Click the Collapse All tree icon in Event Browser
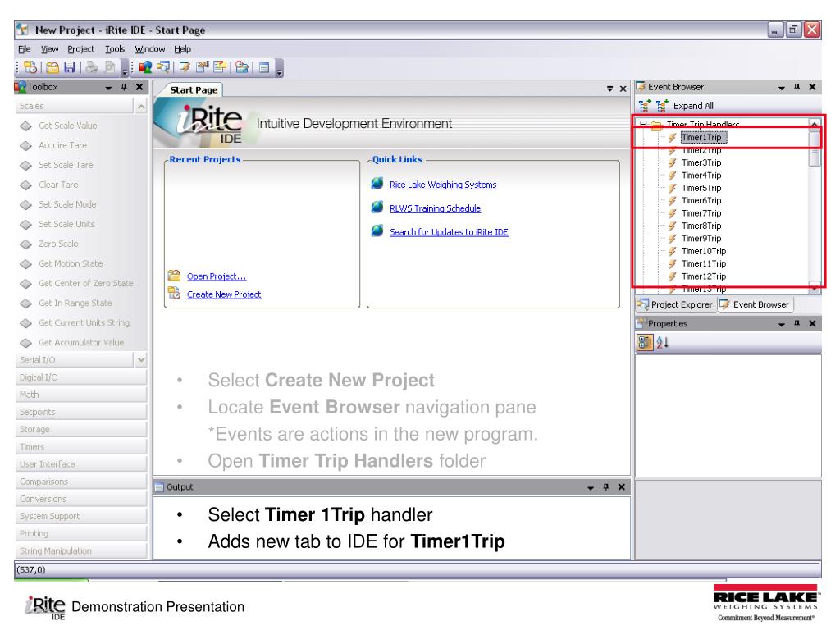Screen dimensions: 840x630 tap(645, 106)
